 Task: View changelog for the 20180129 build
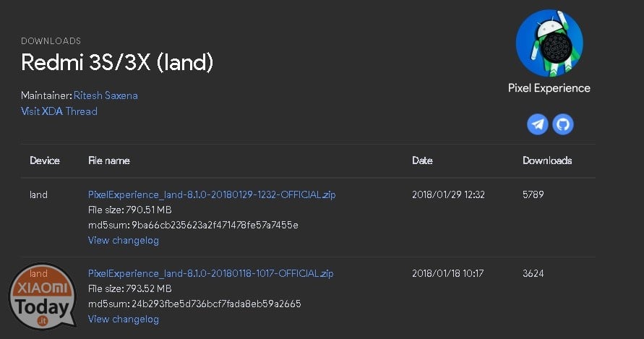pyautogui.click(x=123, y=241)
